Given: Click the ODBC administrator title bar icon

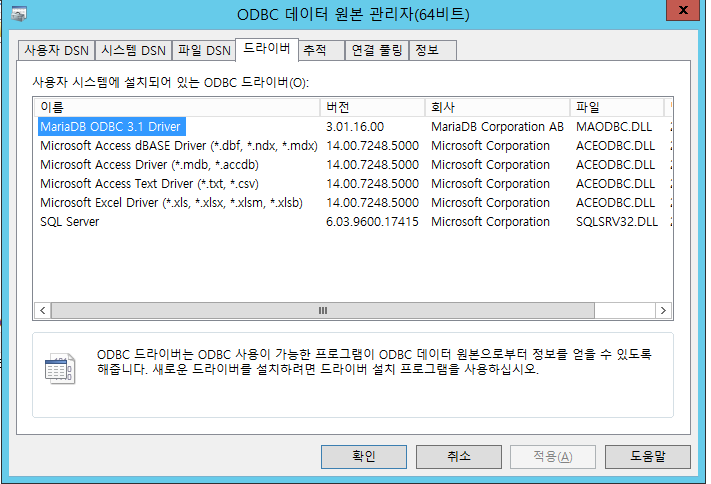Looking at the screenshot, I should (19, 14).
